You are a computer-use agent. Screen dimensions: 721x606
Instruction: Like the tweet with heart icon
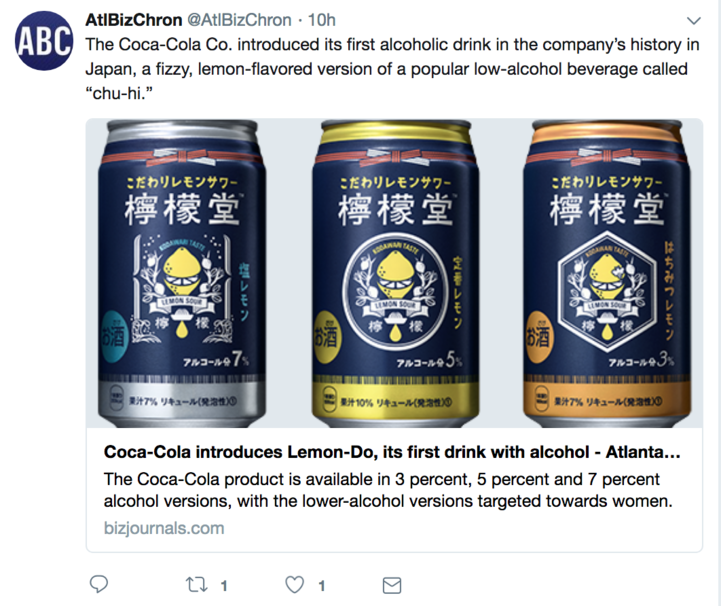294,585
